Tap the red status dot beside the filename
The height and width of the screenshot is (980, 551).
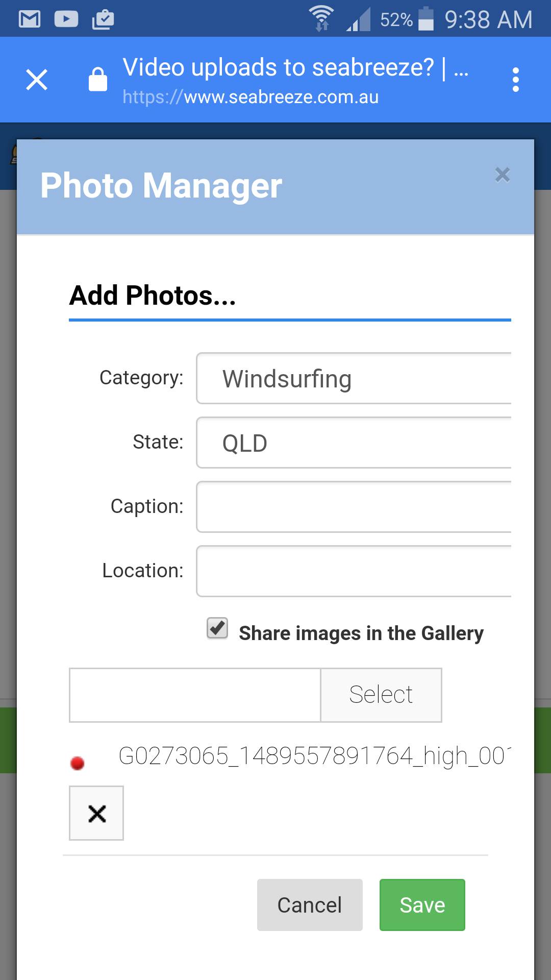(x=78, y=763)
